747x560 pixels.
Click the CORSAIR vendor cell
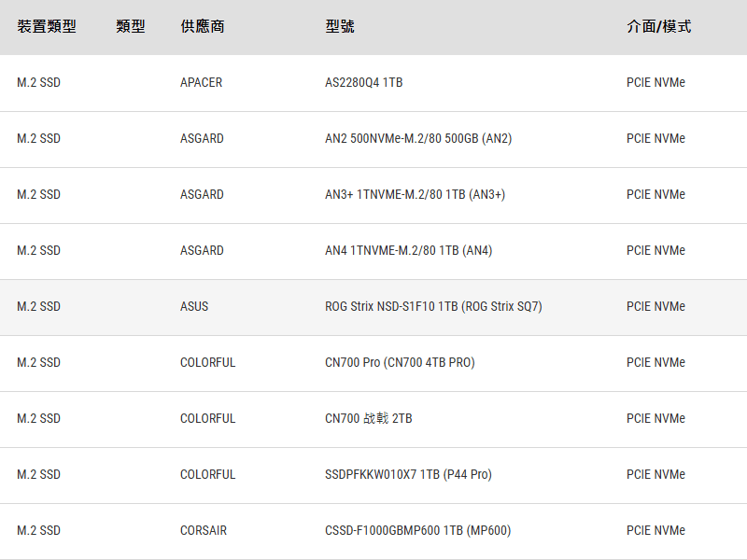pos(204,530)
